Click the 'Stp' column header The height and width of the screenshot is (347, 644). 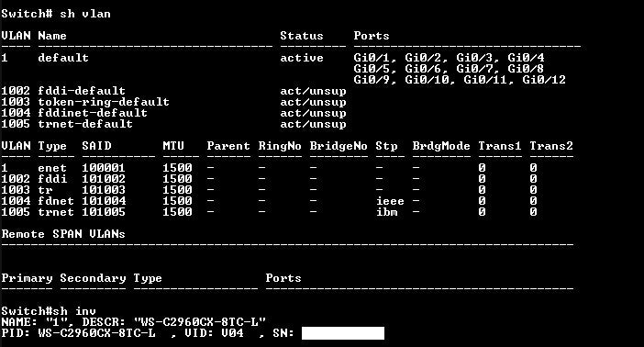pyautogui.click(x=386, y=146)
